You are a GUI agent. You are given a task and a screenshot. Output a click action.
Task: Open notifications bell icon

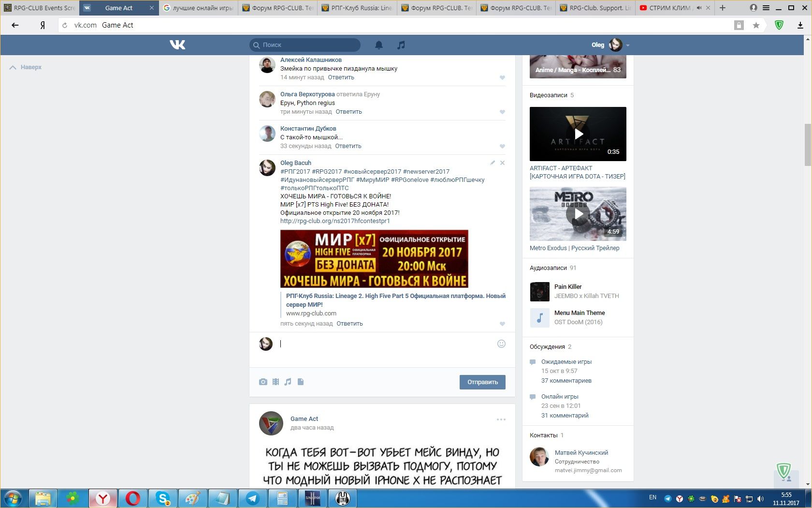[379, 45]
